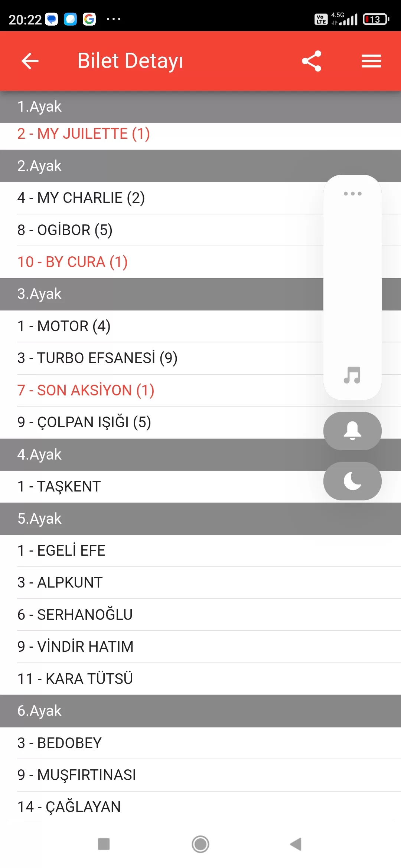The width and height of the screenshot is (401, 868).
Task: Adjust the vertical media volume slider
Action: click(352, 282)
